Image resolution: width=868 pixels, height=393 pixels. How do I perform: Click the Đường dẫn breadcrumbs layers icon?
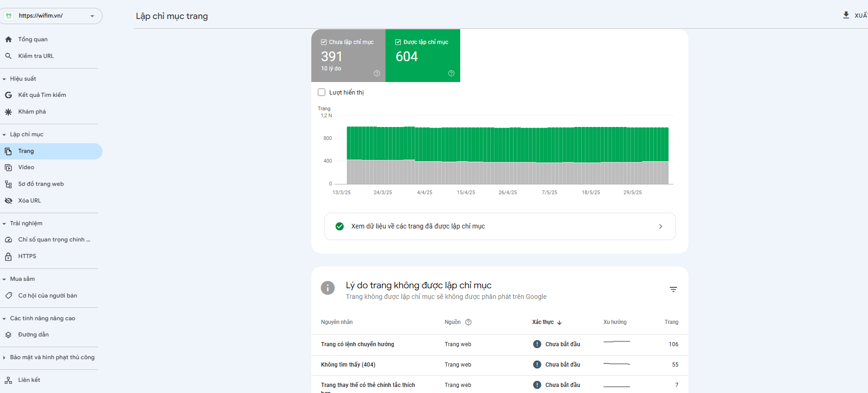8,335
